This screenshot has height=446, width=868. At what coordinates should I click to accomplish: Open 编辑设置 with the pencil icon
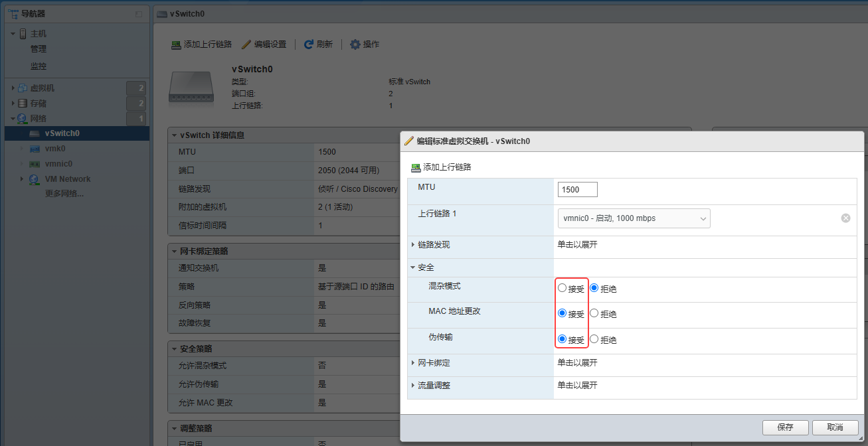[x=264, y=44]
